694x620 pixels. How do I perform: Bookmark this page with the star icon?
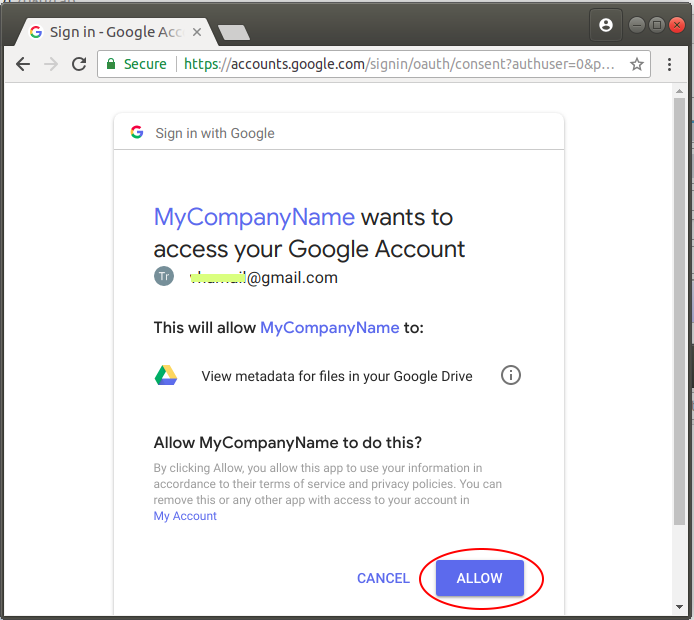637,64
